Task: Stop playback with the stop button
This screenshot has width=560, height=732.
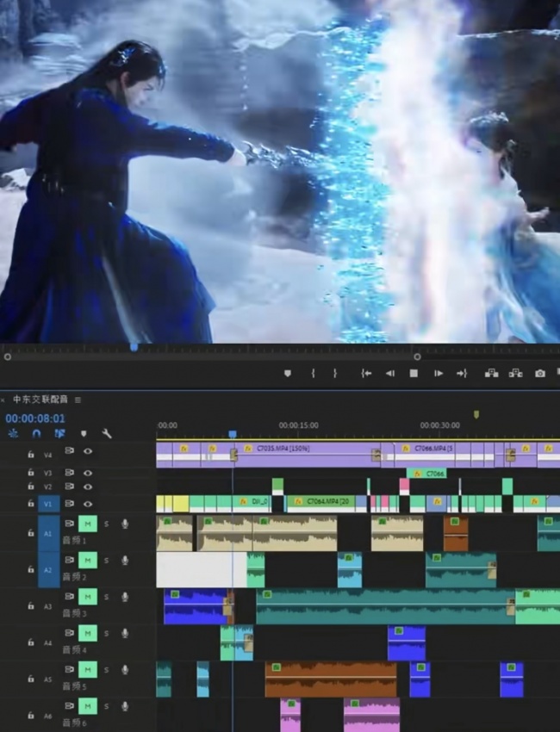Action: tap(414, 374)
